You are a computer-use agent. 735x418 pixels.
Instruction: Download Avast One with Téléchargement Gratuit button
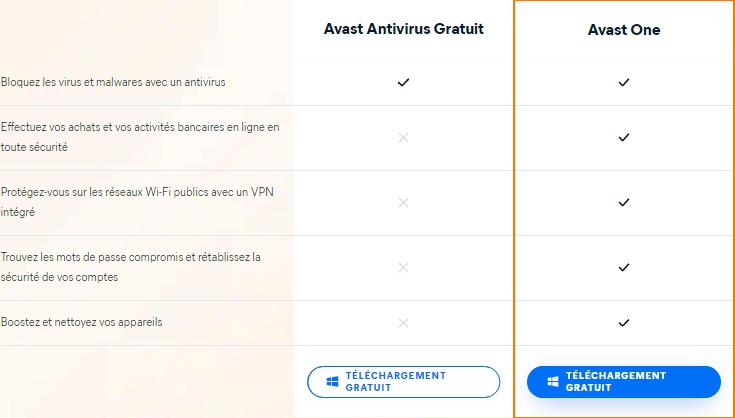point(623,382)
